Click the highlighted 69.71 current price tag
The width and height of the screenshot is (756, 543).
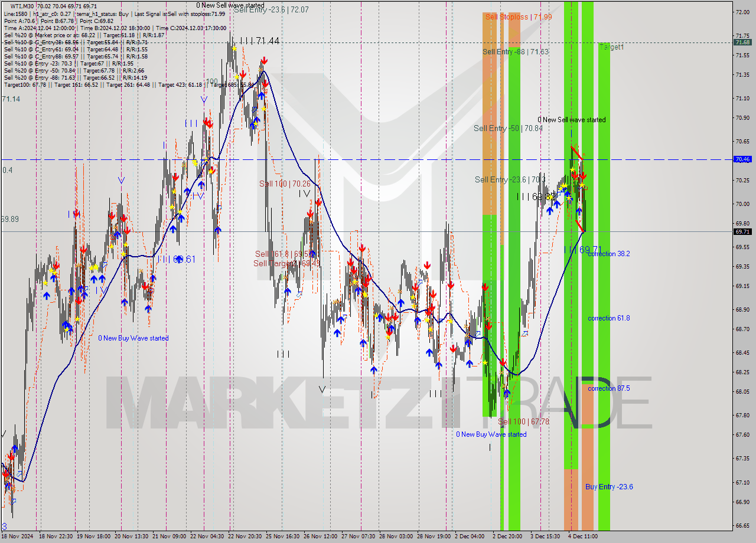click(742, 232)
